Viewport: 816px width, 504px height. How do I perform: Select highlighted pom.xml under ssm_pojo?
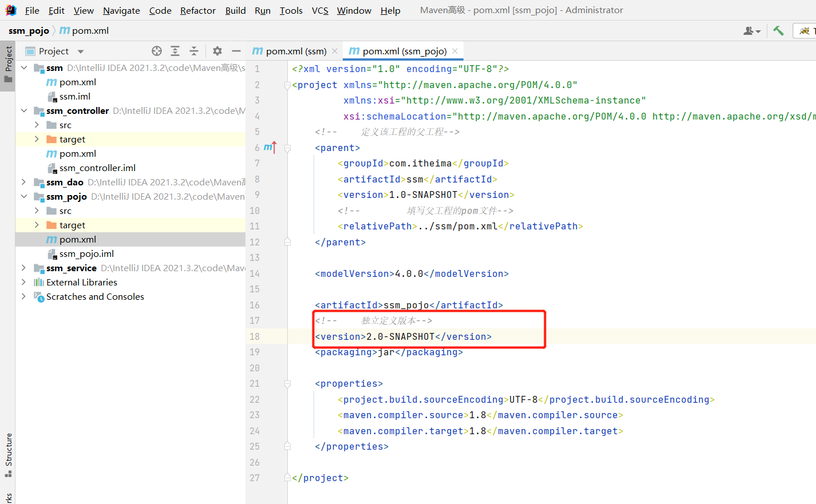130,239
